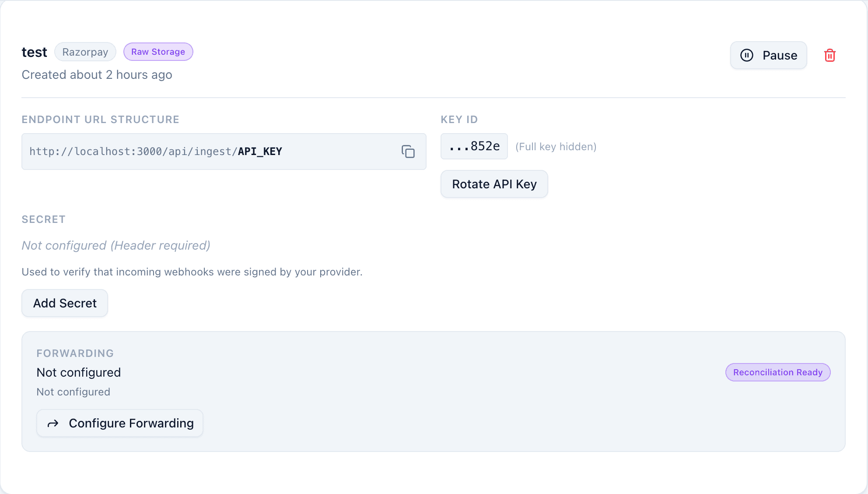
Task: Click the forward arrow icon
Action: click(x=53, y=423)
